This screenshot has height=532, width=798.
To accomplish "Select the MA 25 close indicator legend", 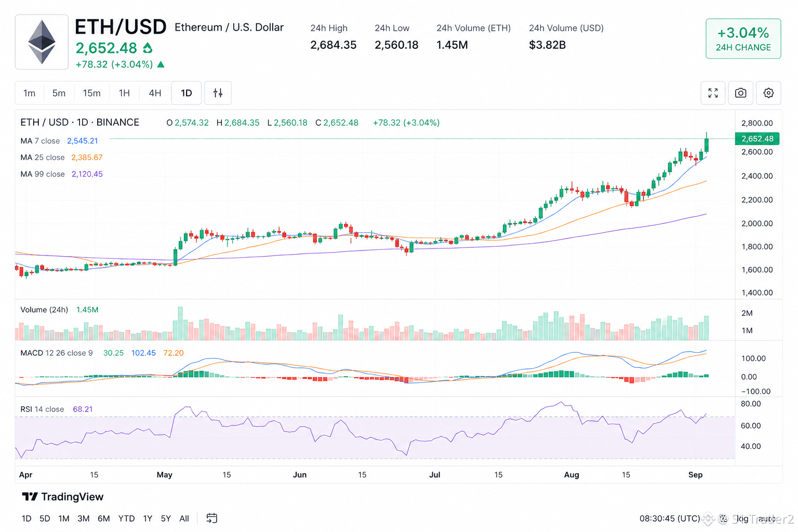I will coord(43,157).
